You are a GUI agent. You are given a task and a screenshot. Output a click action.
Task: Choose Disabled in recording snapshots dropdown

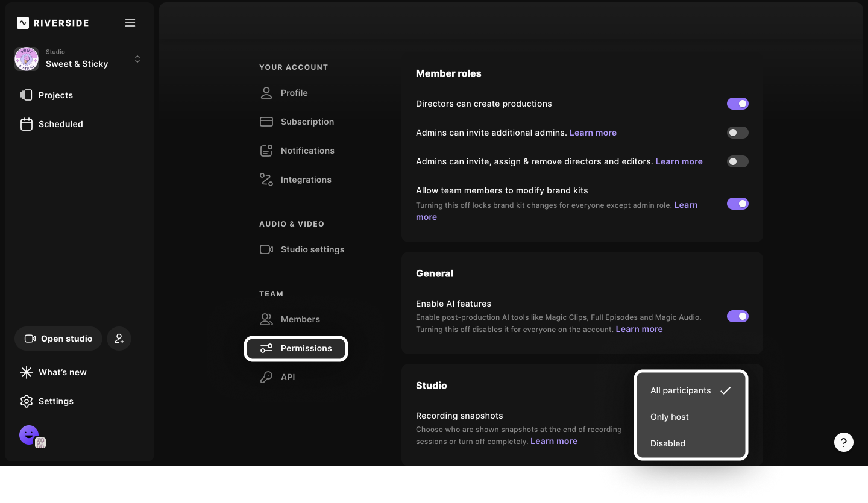667,443
